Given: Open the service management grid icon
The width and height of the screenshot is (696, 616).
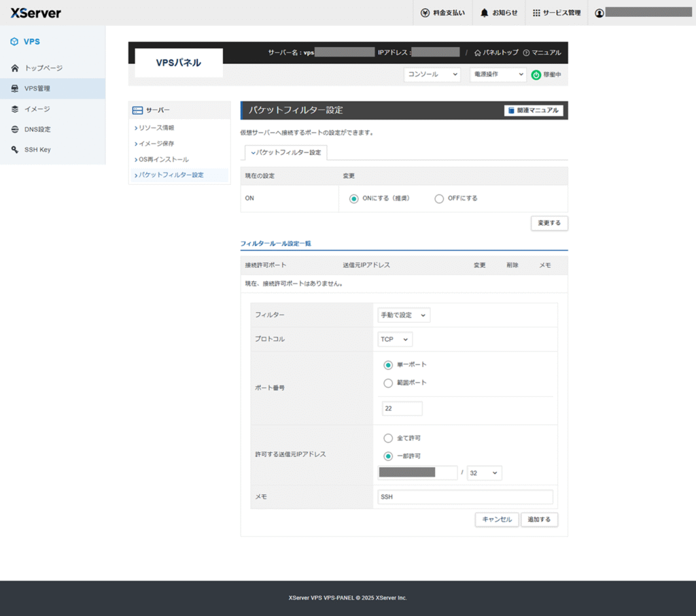Looking at the screenshot, I should coord(536,13).
